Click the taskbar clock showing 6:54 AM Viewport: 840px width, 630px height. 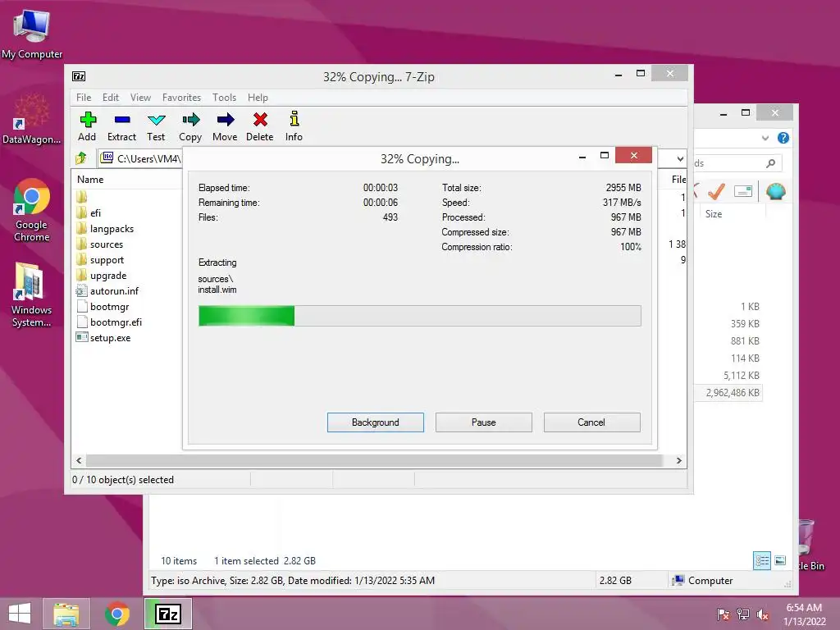[x=804, y=614]
